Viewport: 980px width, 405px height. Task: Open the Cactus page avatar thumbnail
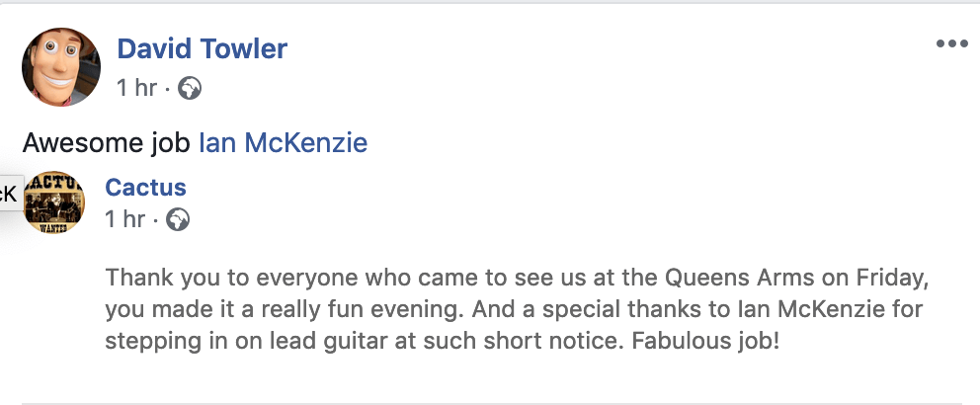pyautogui.click(x=54, y=202)
